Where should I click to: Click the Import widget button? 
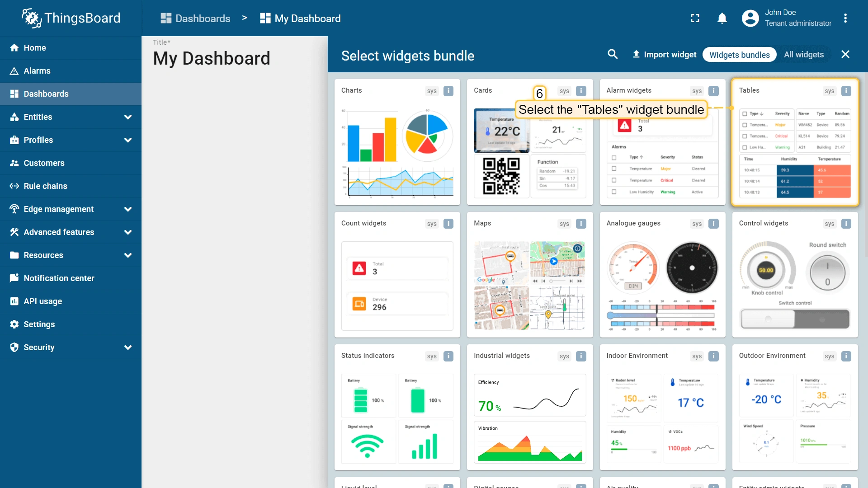pyautogui.click(x=664, y=55)
